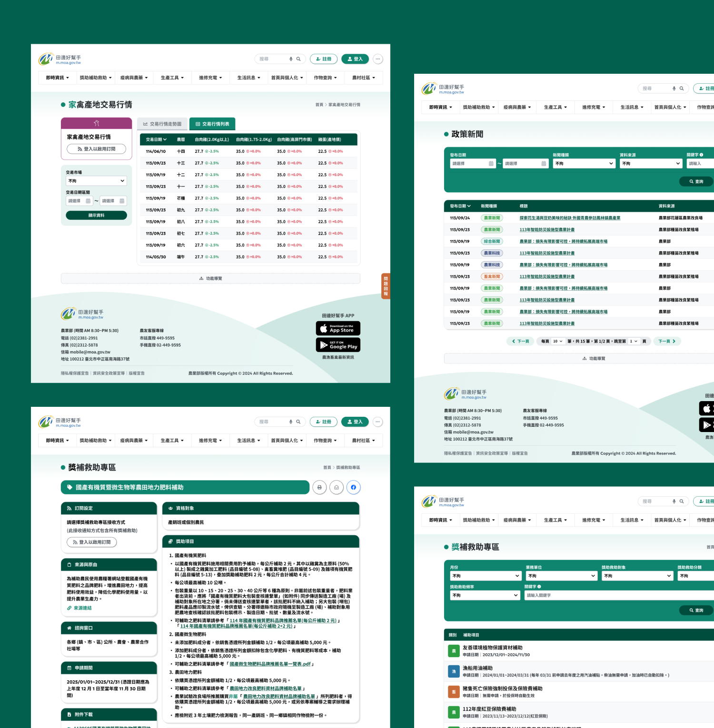Select the 交易行情列表 tab
This screenshot has height=728, width=714.
212,124
